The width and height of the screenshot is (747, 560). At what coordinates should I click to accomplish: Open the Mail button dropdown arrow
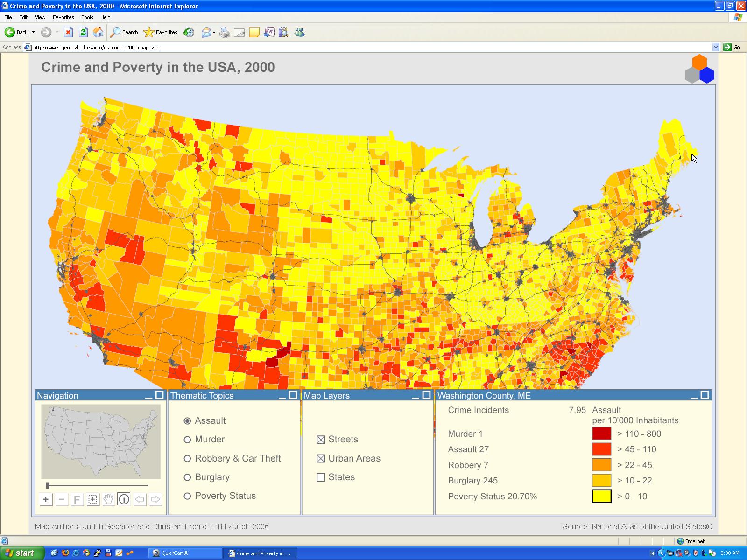[214, 32]
